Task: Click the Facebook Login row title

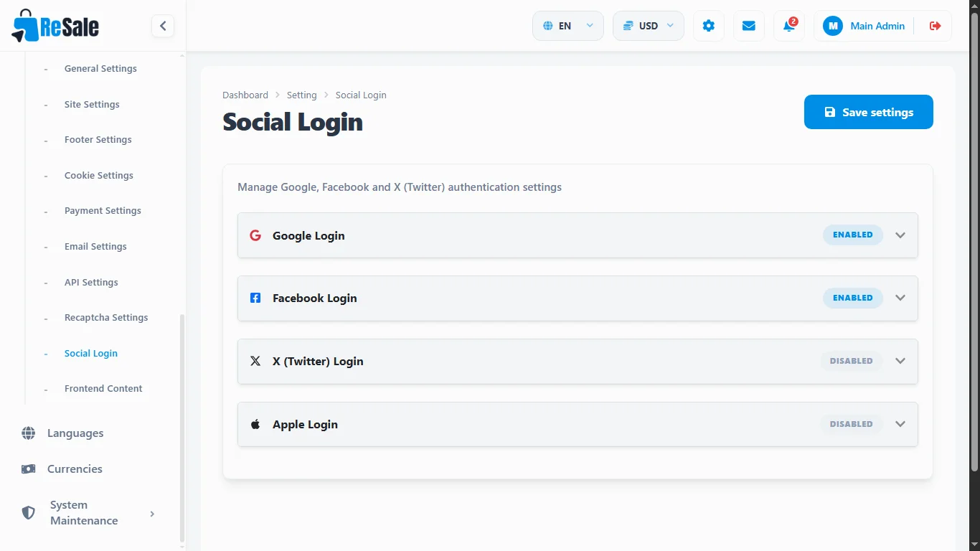Action: (315, 298)
